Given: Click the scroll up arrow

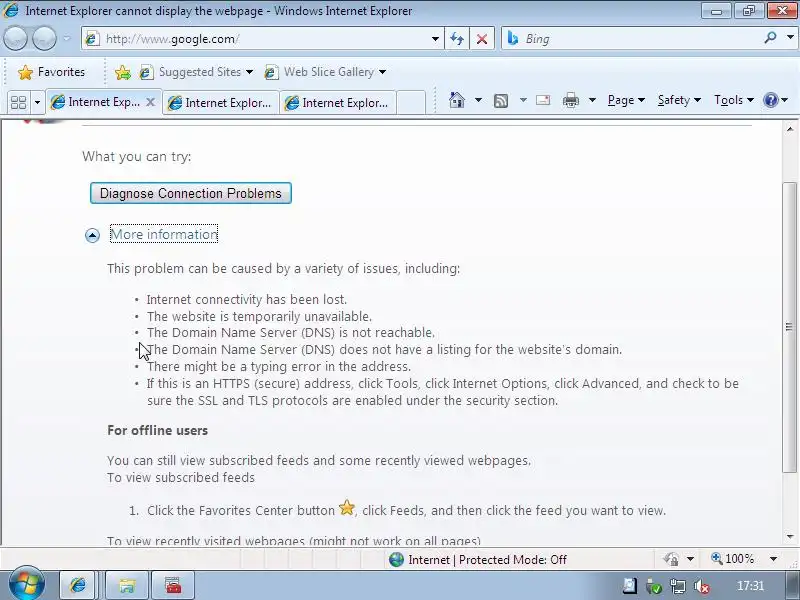Looking at the screenshot, I should click(790, 129).
